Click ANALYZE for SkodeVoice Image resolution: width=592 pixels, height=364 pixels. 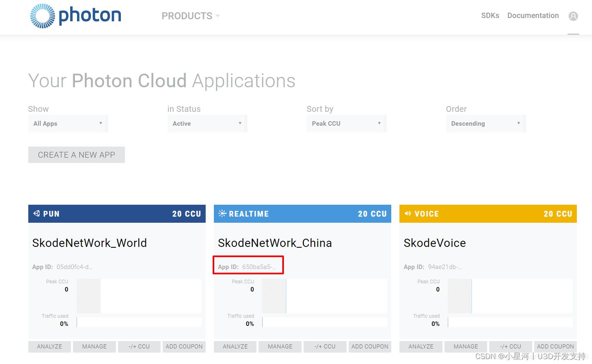[x=421, y=346]
